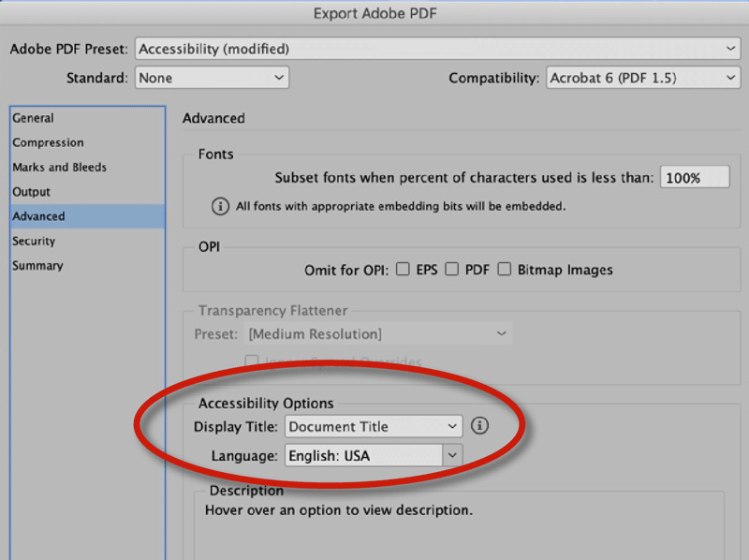749x560 pixels.
Task: Open the Display Title dropdown
Action: (x=374, y=427)
